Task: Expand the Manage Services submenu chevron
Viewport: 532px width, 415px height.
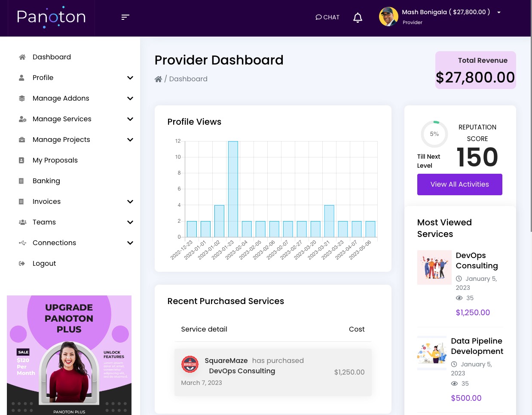Action: [130, 119]
